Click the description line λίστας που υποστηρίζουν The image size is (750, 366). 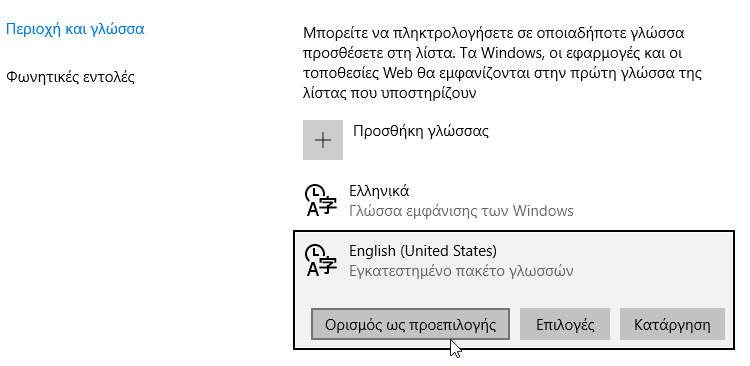click(x=389, y=93)
